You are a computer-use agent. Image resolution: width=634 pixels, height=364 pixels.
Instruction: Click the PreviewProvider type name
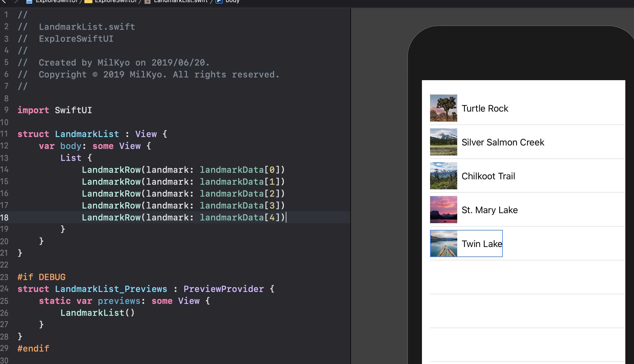[x=223, y=289]
